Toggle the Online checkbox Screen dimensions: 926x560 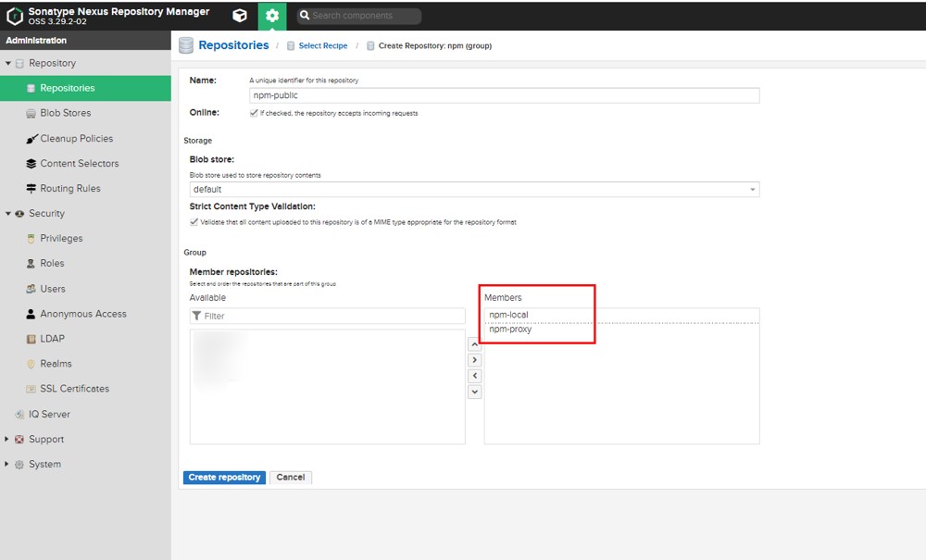pos(254,113)
